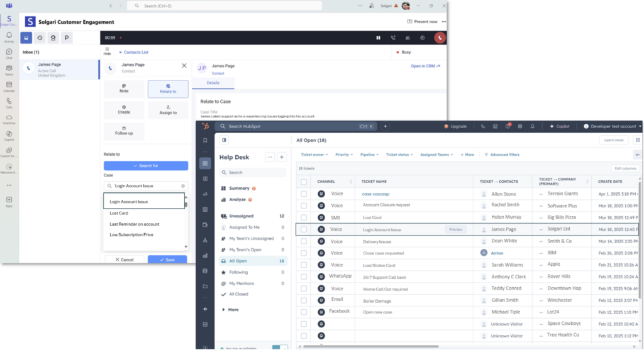Select the Details tab for James Page
Image resolution: width=644 pixels, height=350 pixels.
point(213,83)
